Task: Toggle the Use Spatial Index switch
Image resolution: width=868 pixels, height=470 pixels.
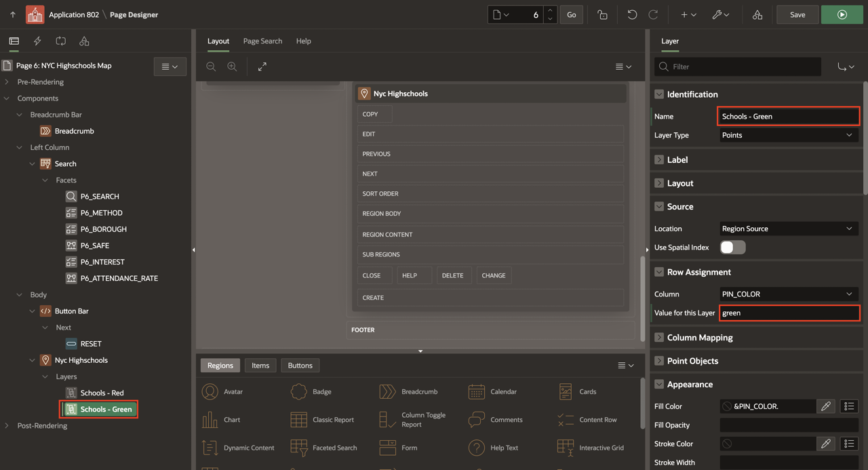Action: click(x=732, y=248)
